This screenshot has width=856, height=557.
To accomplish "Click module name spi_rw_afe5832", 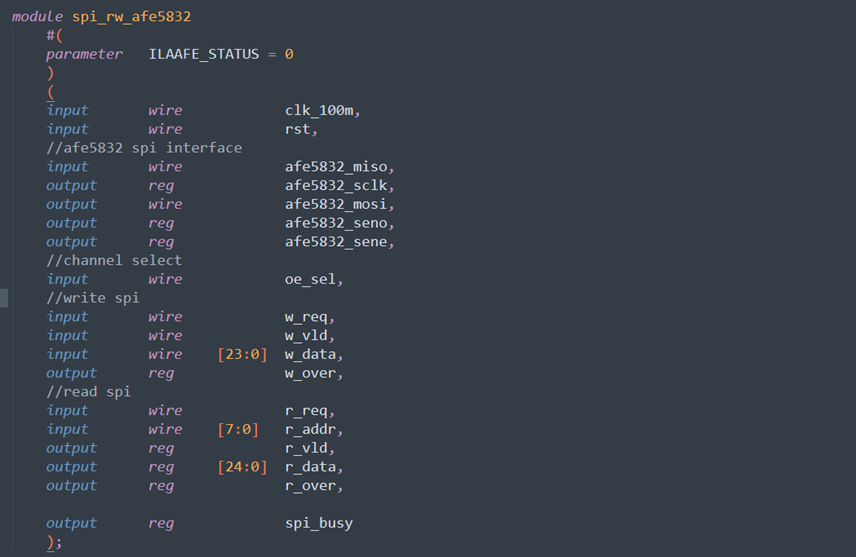I will point(132,17).
